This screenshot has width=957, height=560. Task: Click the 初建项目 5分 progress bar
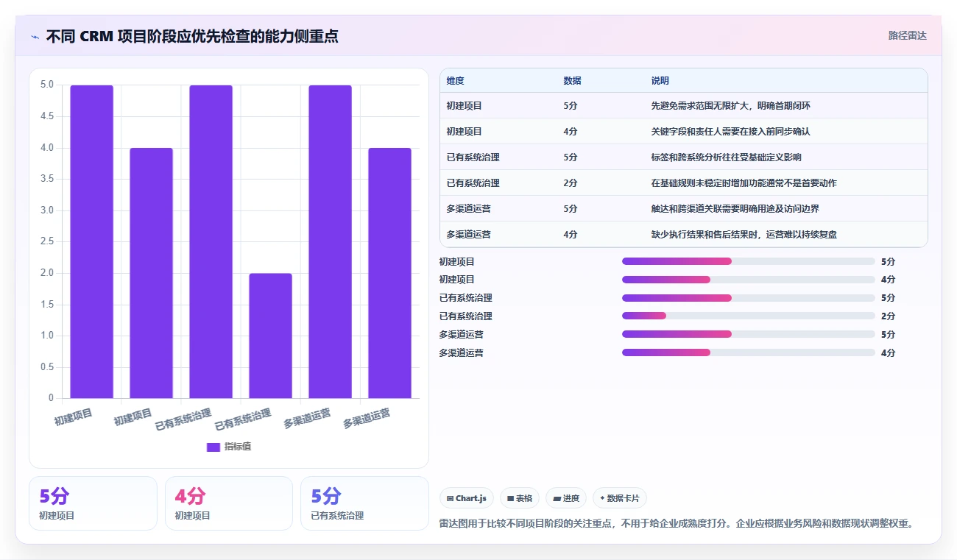pos(748,261)
